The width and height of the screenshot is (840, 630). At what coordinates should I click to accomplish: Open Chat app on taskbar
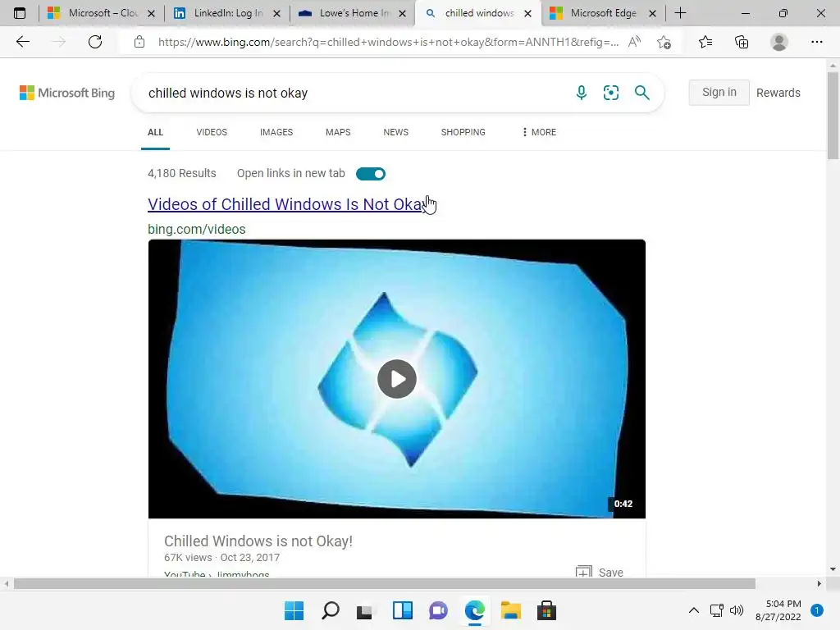point(438,610)
